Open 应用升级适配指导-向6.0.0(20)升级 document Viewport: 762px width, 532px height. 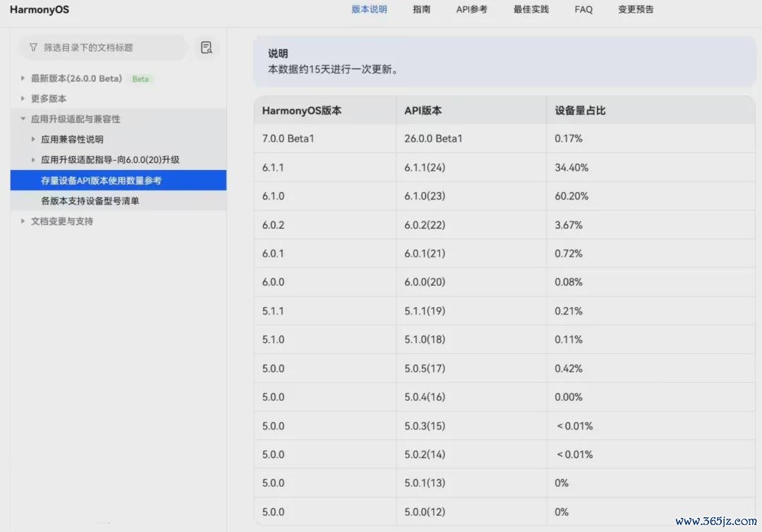click(x=110, y=160)
